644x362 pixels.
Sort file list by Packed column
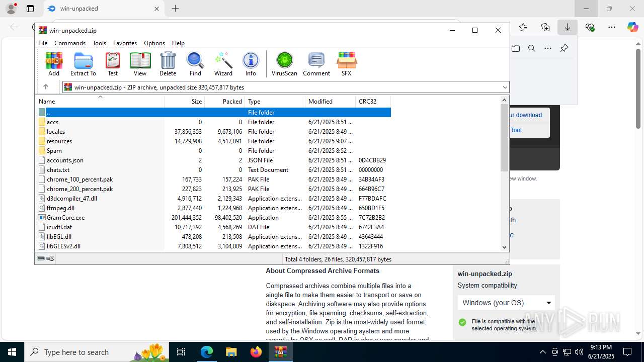(x=225, y=101)
